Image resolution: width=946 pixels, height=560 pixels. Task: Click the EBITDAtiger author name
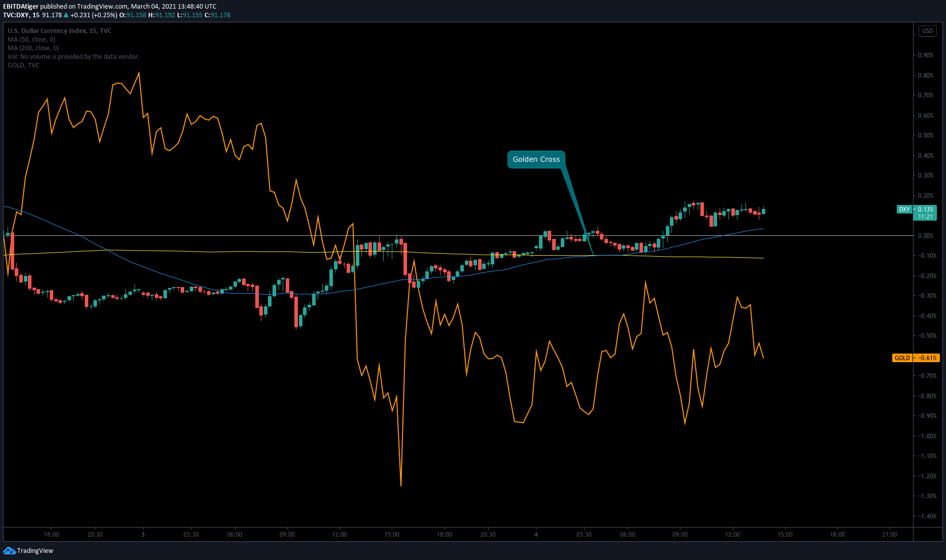[x=21, y=7]
